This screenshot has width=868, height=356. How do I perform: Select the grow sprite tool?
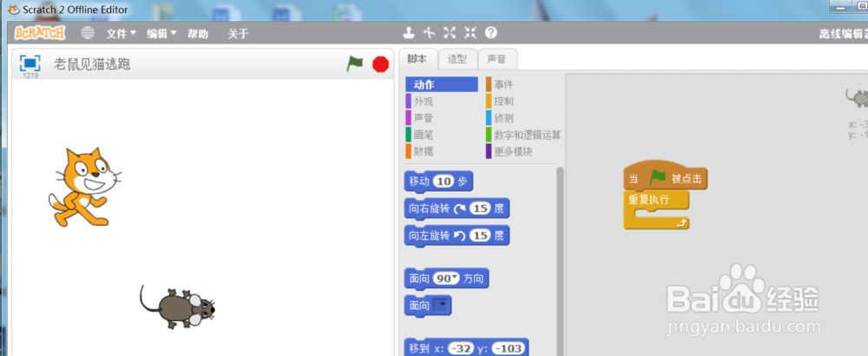point(450,33)
